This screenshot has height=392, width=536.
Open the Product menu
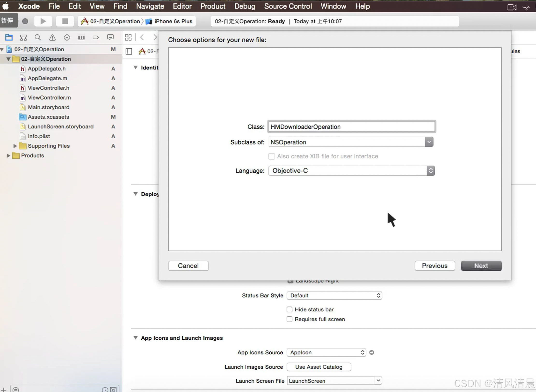(x=213, y=6)
